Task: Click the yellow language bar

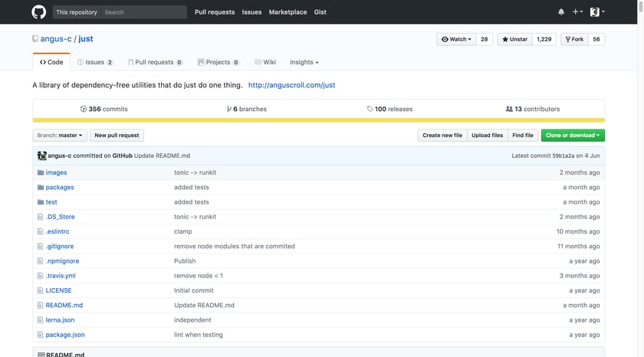Action: pyautogui.click(x=319, y=120)
